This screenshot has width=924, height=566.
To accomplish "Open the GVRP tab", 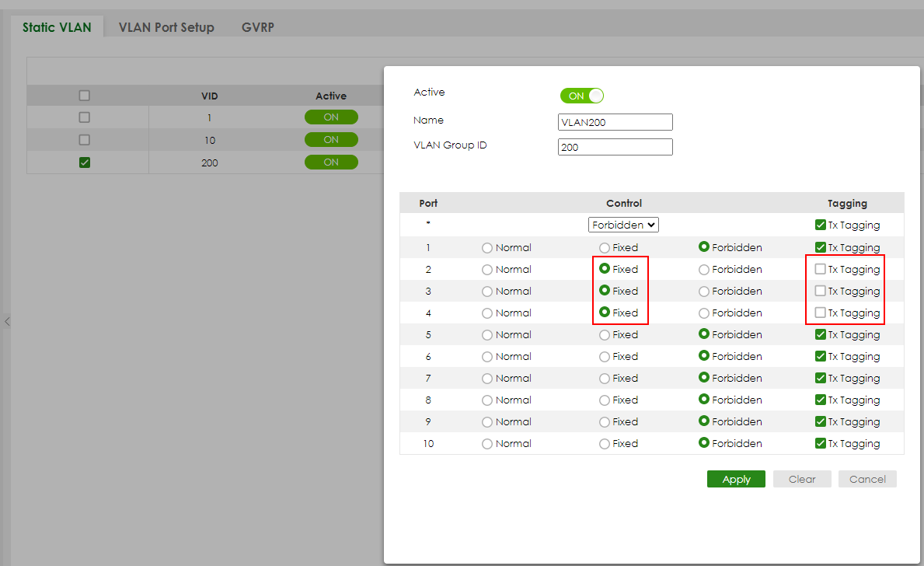I will [257, 26].
